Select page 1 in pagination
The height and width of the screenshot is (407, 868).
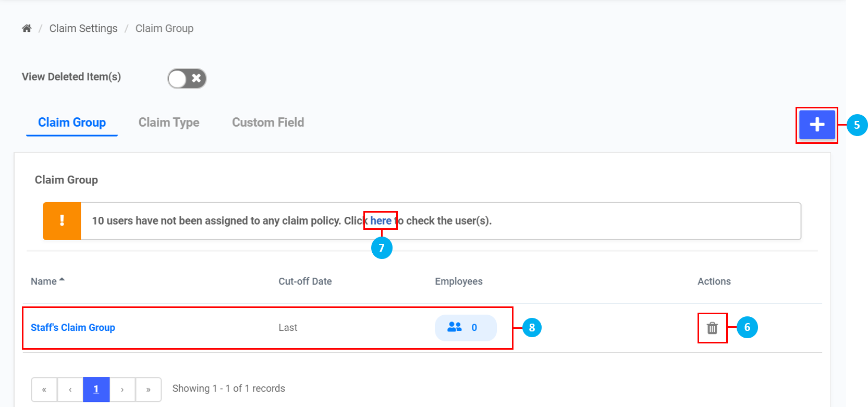96,389
